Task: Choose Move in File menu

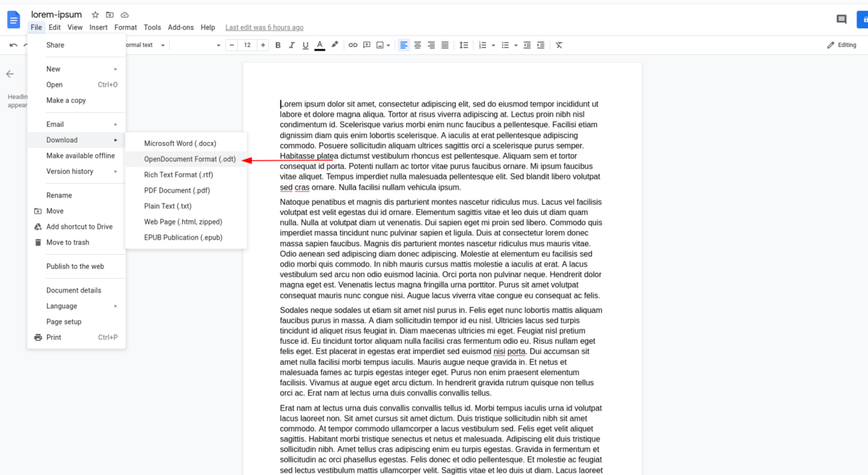Action: coord(77,211)
